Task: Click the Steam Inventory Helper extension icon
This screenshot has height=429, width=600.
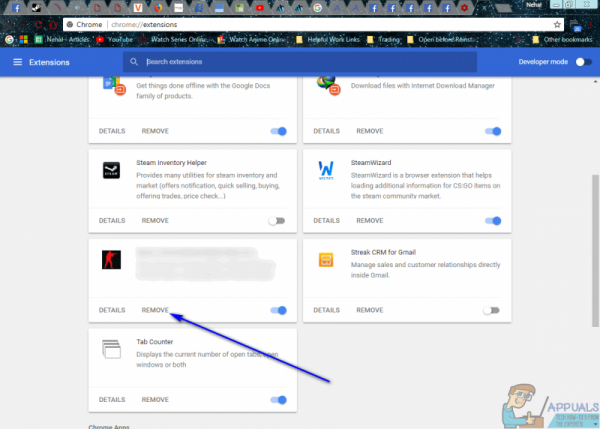Action: [x=111, y=170]
